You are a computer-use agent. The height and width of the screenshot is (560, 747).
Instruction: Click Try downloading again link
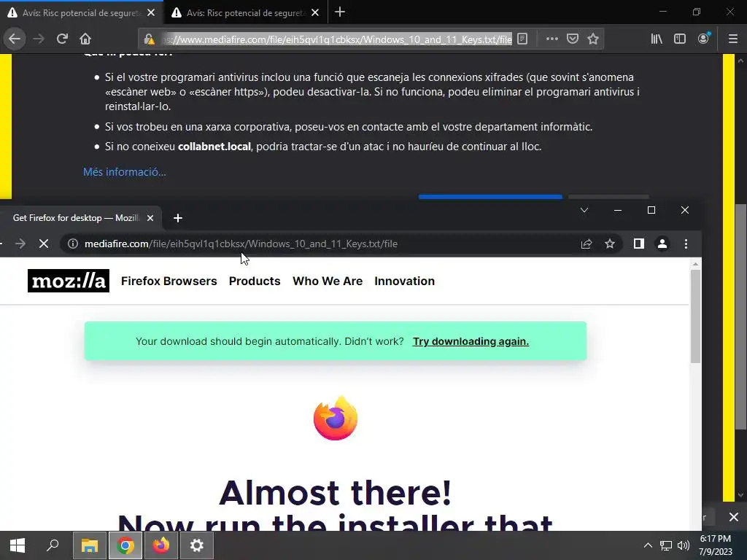(471, 341)
